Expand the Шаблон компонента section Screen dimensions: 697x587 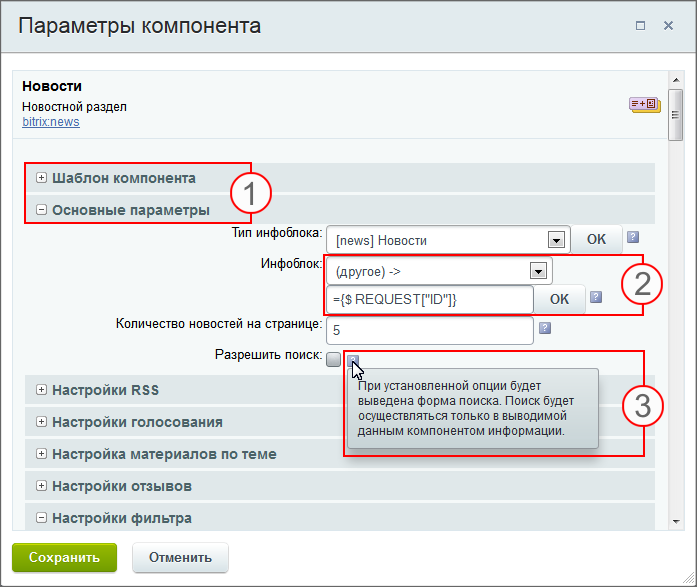point(41,178)
